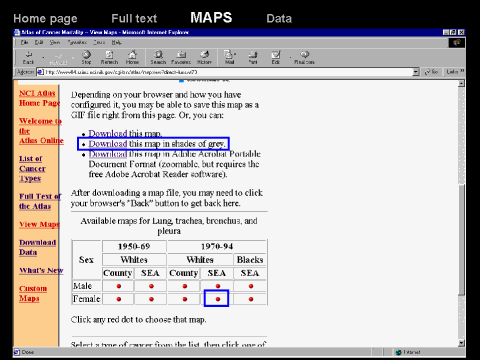This screenshot has width=480, height=360.
Task: Select Male Whites 1950-69 County red dot
Action: 119,286
